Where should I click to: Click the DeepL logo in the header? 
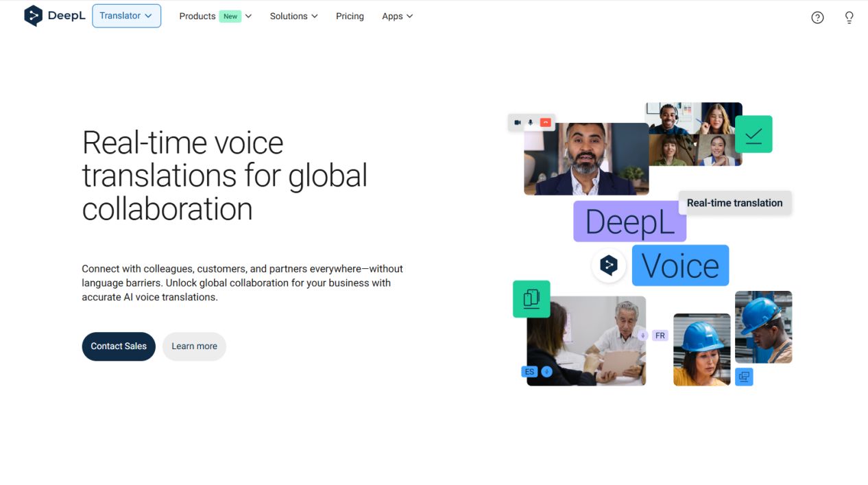[x=55, y=16]
